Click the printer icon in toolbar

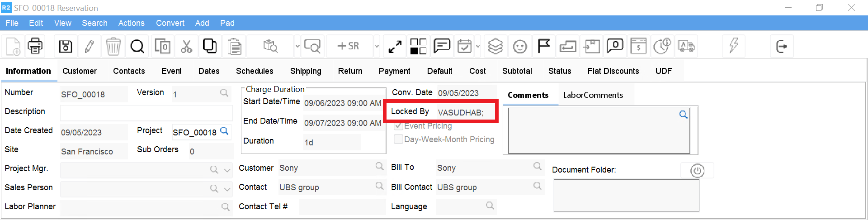pos(35,46)
